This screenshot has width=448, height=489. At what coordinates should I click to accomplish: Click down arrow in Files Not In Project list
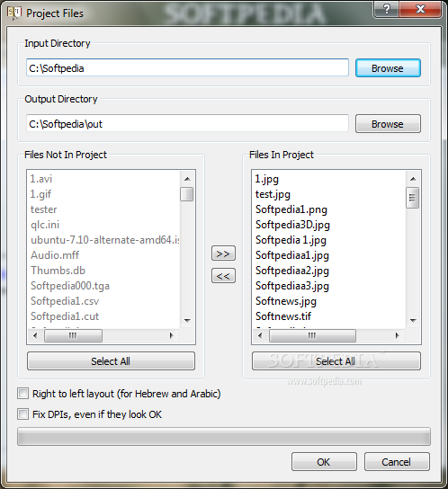tap(187, 320)
